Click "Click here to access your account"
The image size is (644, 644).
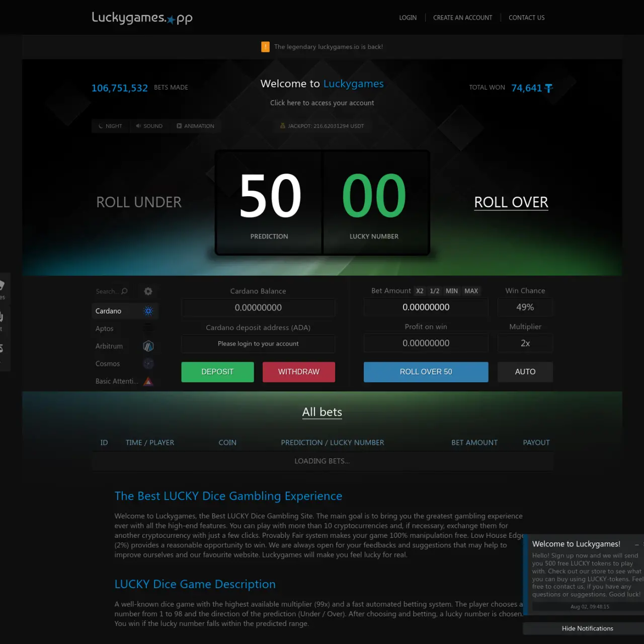click(x=322, y=103)
